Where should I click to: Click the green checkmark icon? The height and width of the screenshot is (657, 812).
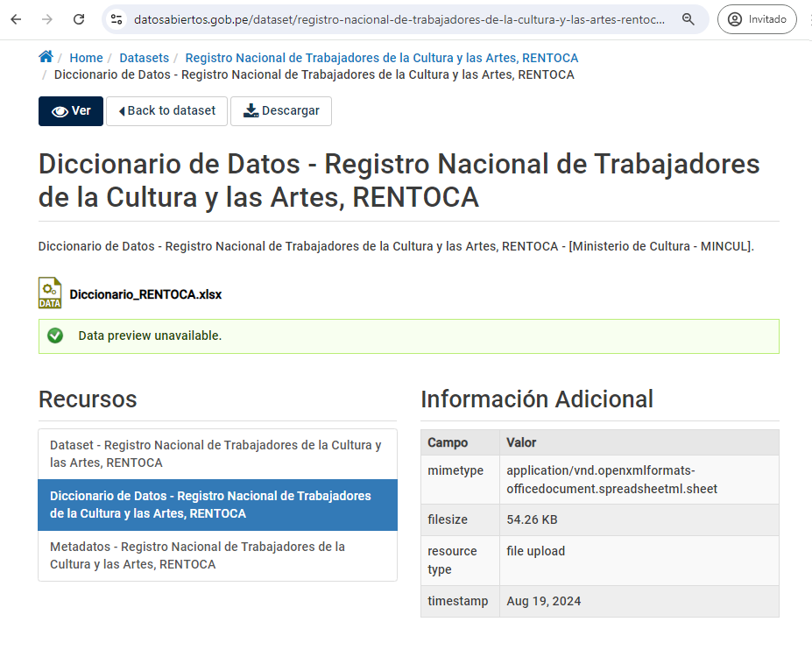pos(55,336)
